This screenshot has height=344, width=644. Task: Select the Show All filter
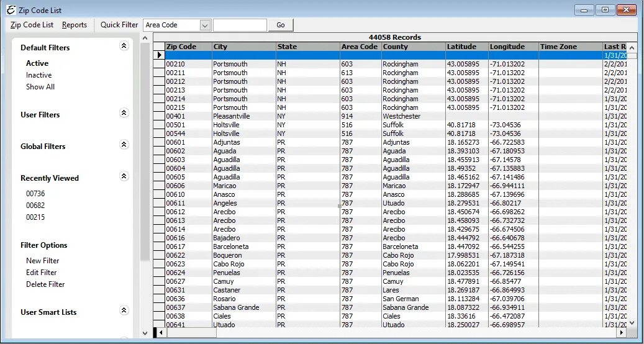[x=40, y=86]
